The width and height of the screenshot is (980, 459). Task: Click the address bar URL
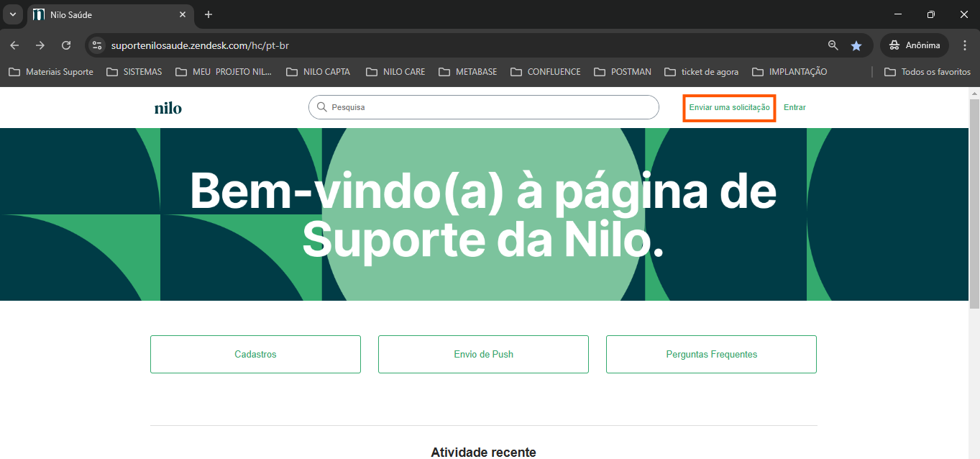click(200, 45)
